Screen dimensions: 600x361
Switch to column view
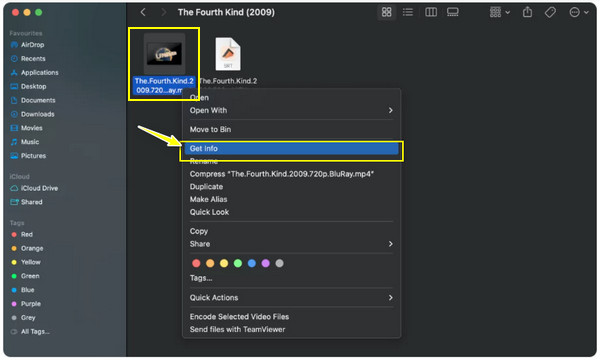(431, 12)
